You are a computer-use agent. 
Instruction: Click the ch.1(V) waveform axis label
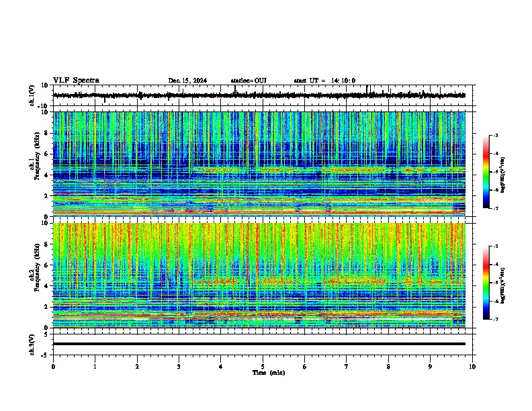pos(32,95)
